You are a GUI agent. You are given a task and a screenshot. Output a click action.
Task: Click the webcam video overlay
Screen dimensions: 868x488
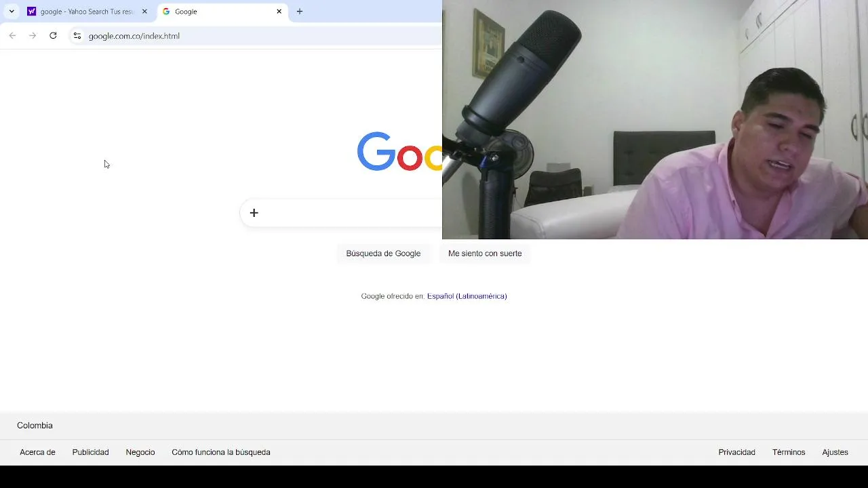(655, 119)
